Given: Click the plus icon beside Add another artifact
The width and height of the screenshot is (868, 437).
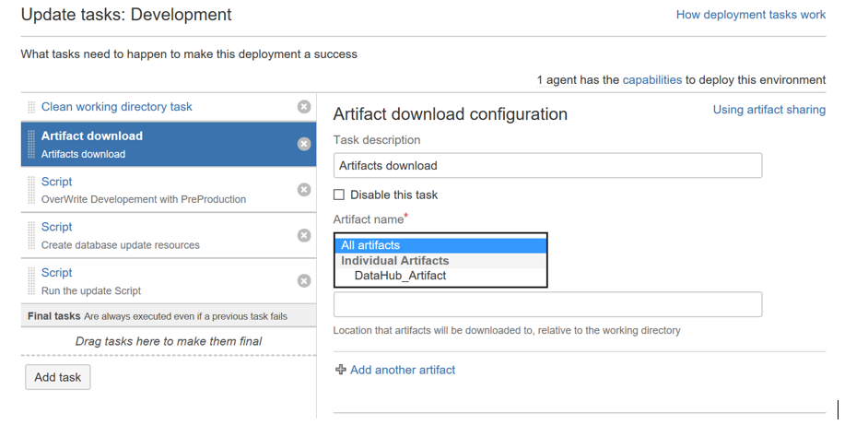Looking at the screenshot, I should coord(340,370).
